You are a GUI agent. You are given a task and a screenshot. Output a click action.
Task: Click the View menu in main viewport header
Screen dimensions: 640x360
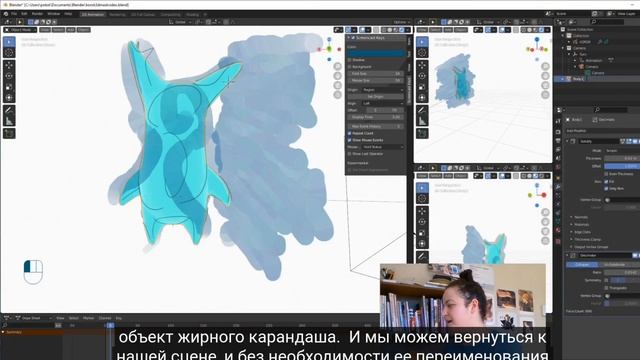point(45,30)
